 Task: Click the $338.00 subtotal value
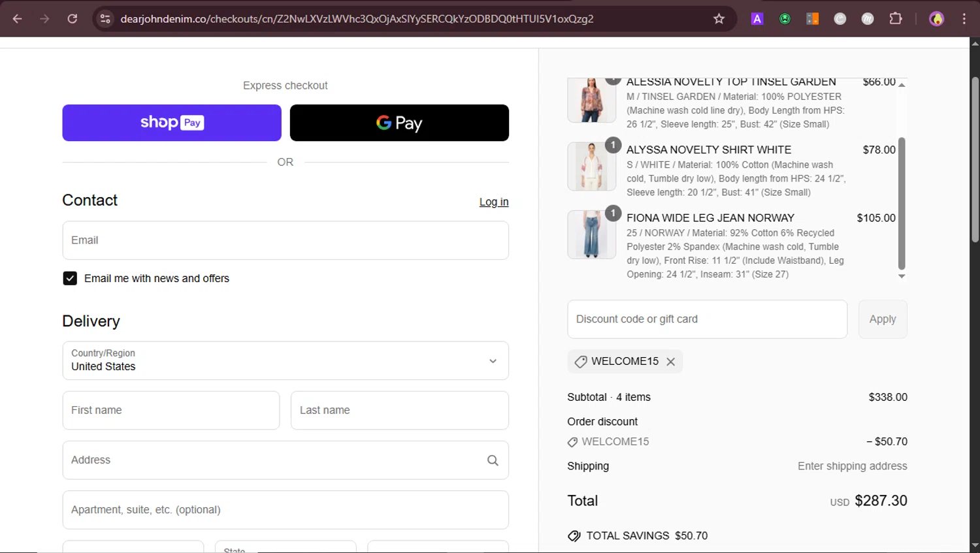[x=888, y=397]
